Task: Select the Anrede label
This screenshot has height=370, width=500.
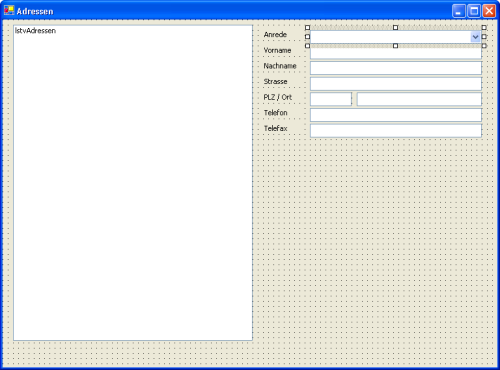Action: (x=275, y=34)
